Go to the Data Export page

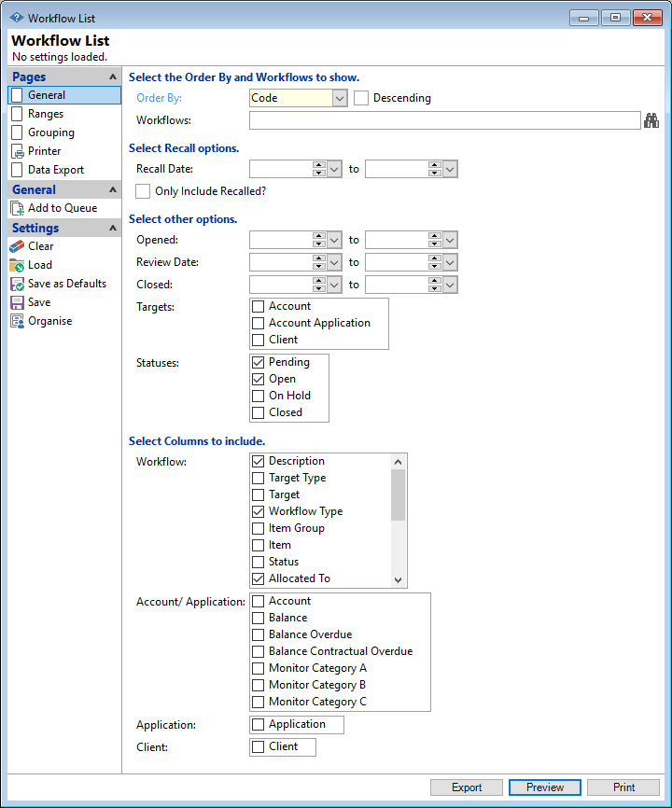[55, 170]
